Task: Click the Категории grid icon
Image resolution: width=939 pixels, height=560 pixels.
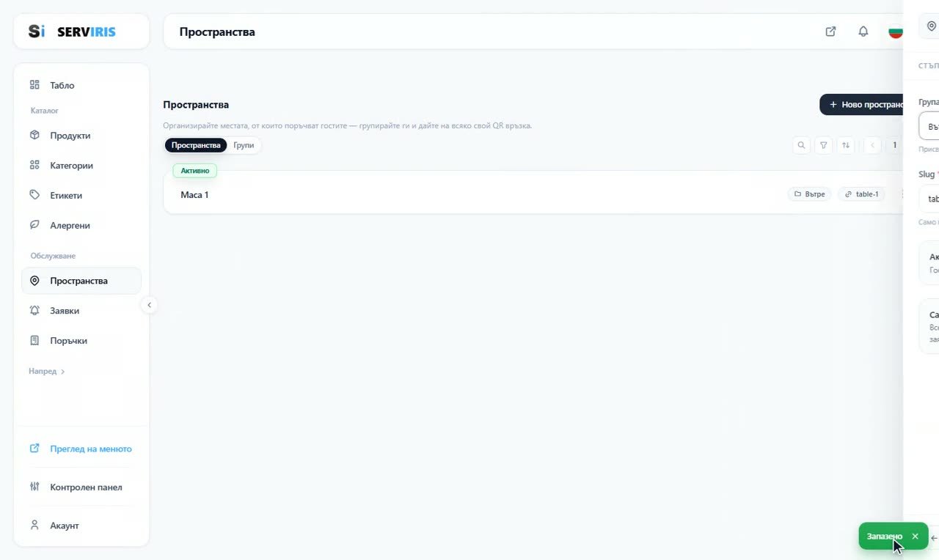Action: click(x=34, y=166)
